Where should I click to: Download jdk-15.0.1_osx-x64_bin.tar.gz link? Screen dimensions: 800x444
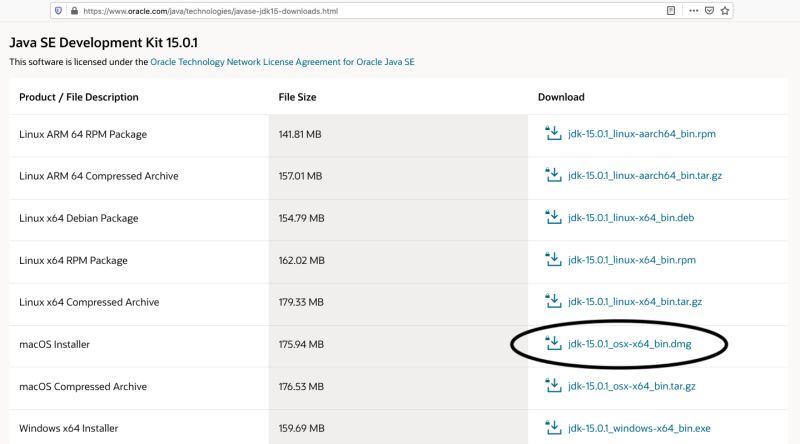[632, 386]
